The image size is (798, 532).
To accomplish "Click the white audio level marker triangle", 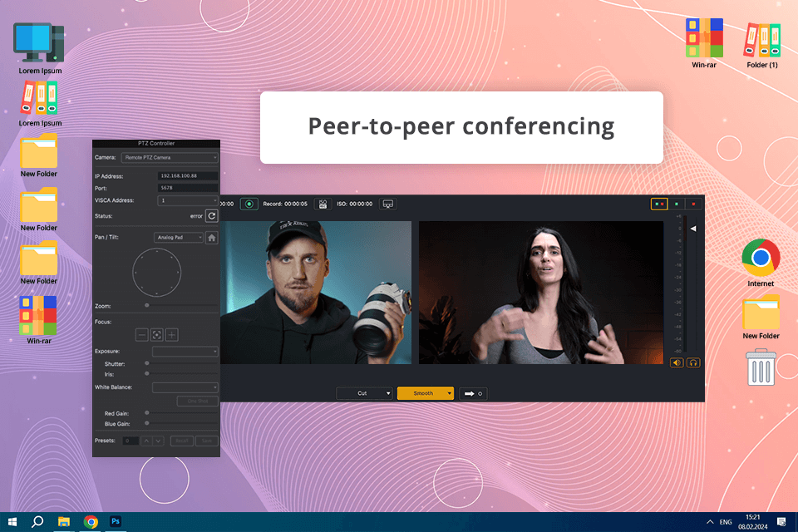I will (693, 229).
